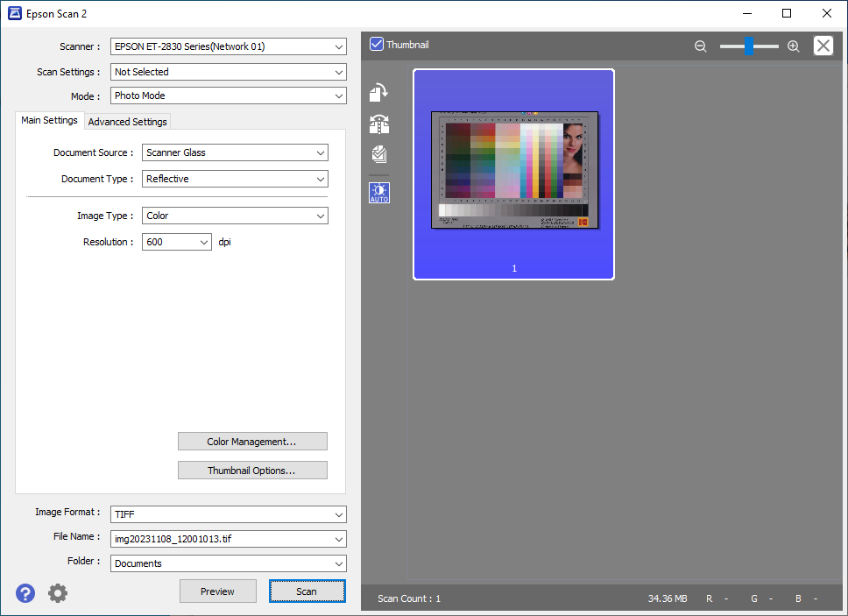Image resolution: width=848 pixels, height=616 pixels.
Task: Select the Main Settings tab
Action: pyautogui.click(x=49, y=120)
